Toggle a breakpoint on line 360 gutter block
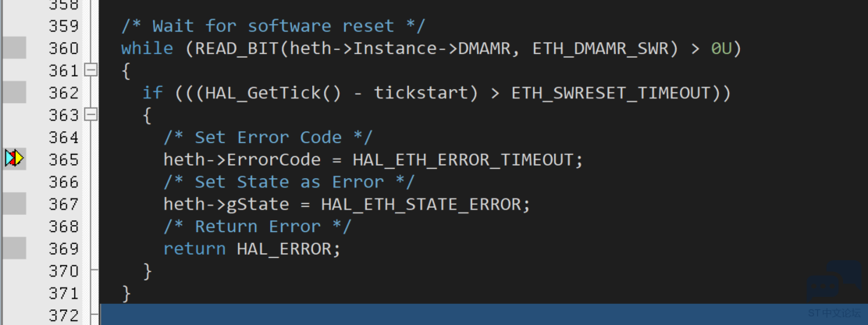Image resolution: width=868 pixels, height=325 pixels. coord(14,48)
